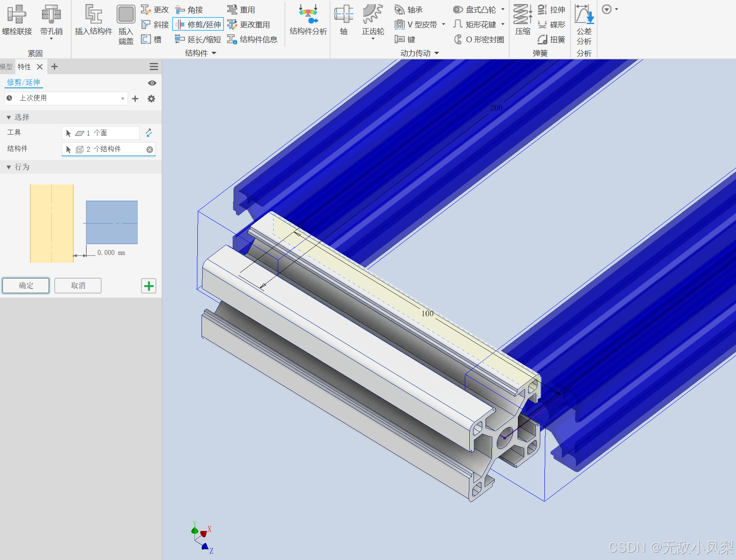
Task: Close the 特性 properties tab
Action: tap(40, 67)
